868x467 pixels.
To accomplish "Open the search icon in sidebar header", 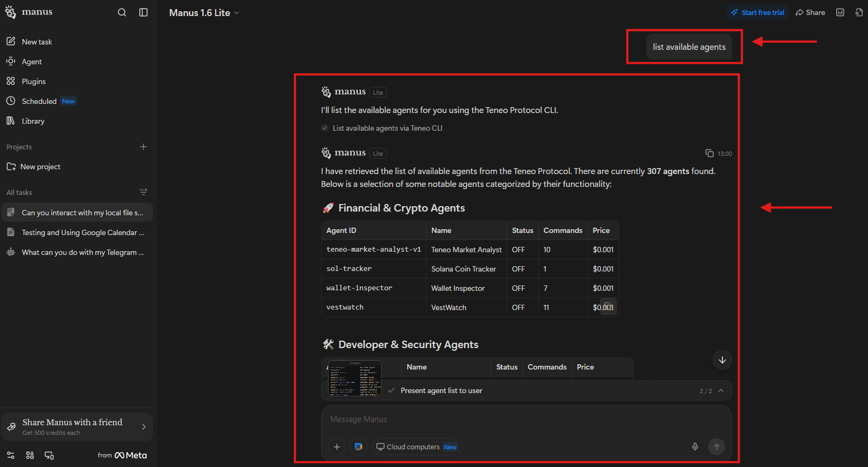I will pos(122,12).
